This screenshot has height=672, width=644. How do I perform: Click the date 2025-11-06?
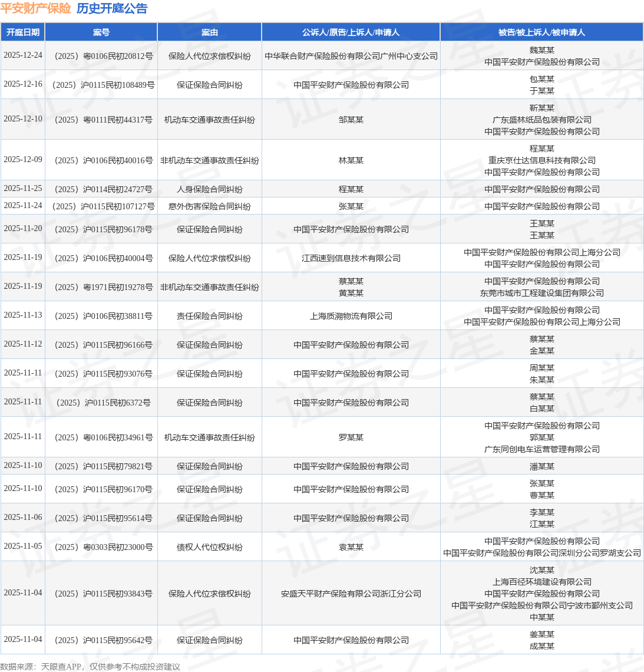point(23,518)
